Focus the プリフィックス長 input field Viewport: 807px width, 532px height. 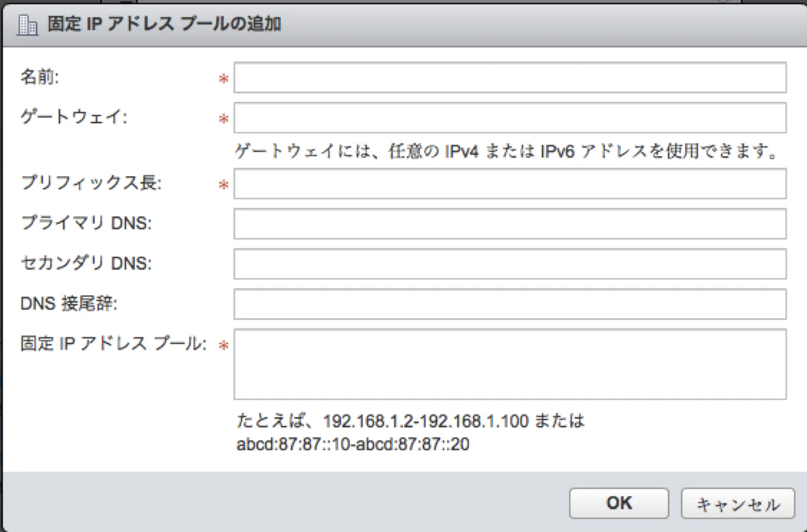coord(510,184)
